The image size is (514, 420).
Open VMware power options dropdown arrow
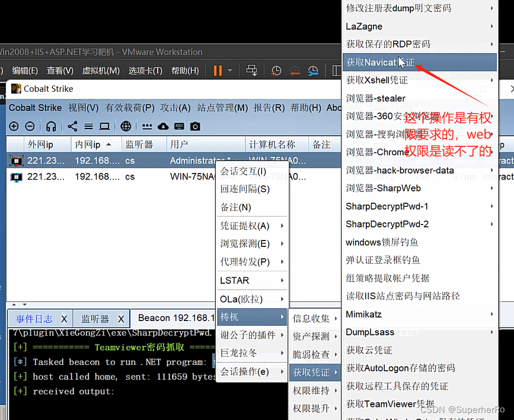[x=230, y=70]
